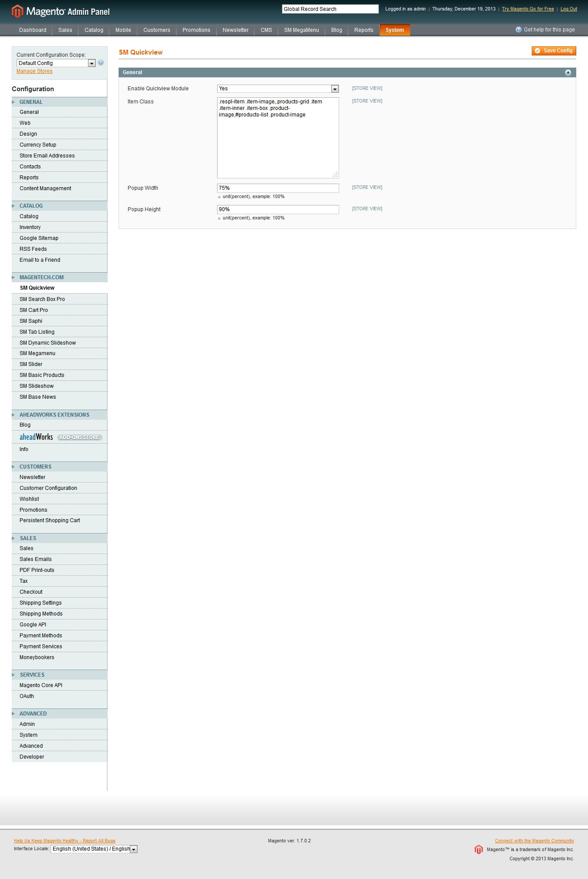Collapse the GENERAL sidebar group
This screenshot has height=879, width=588.
click(x=59, y=102)
